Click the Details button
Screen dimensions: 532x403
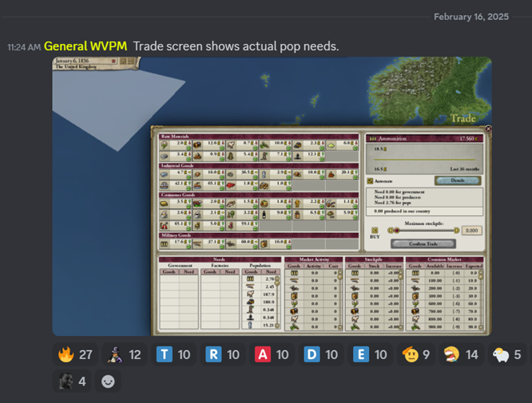[x=458, y=180]
